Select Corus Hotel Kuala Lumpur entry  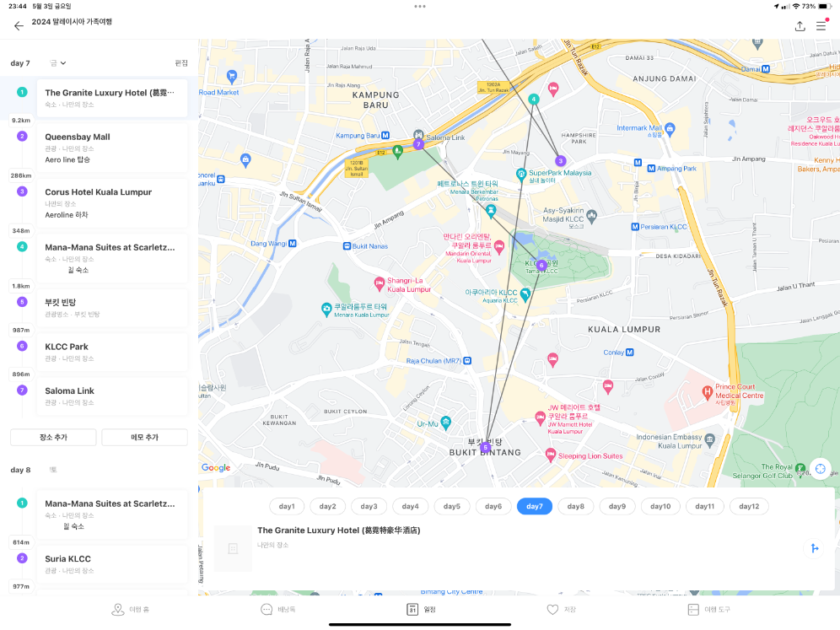pos(112,203)
